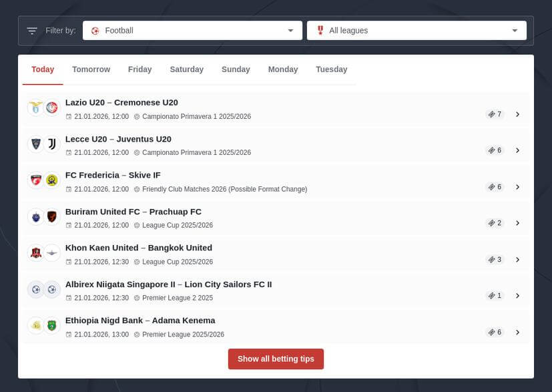Expand the Albirex Niigata Singapore II match with its chevron
Viewport: 552px width, 392px height.
tap(518, 295)
